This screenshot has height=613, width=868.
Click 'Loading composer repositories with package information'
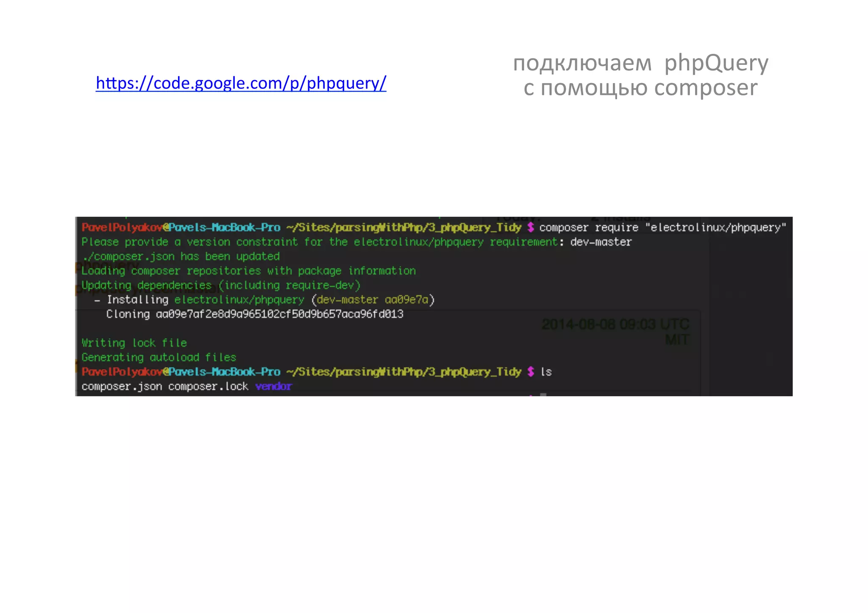(248, 271)
